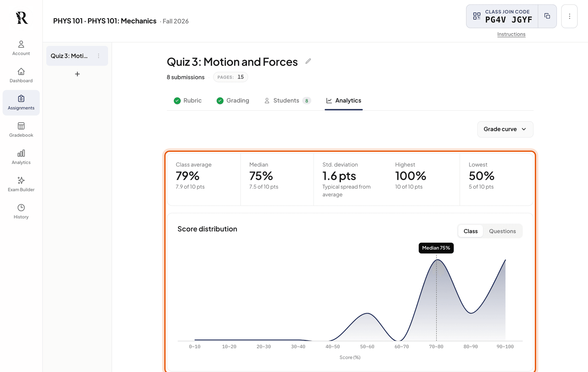Open the Instructions link
The width and height of the screenshot is (588, 372).
click(x=511, y=34)
